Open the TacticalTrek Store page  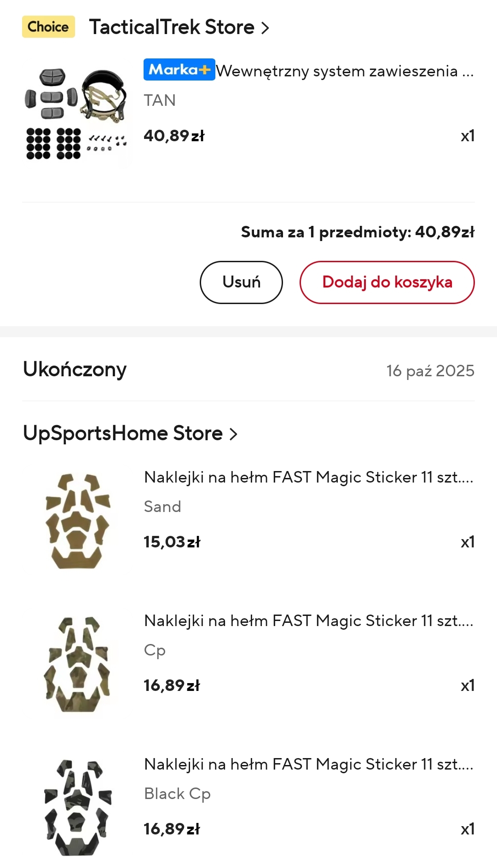[x=172, y=27]
